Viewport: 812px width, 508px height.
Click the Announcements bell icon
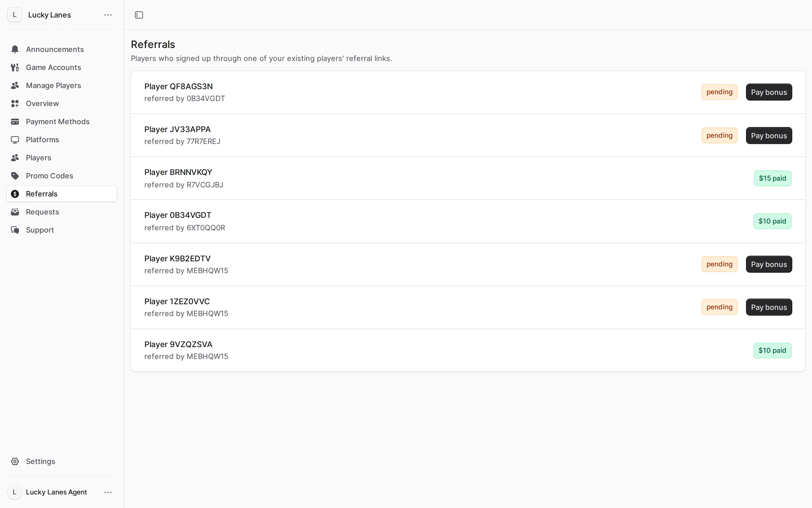[x=15, y=49]
